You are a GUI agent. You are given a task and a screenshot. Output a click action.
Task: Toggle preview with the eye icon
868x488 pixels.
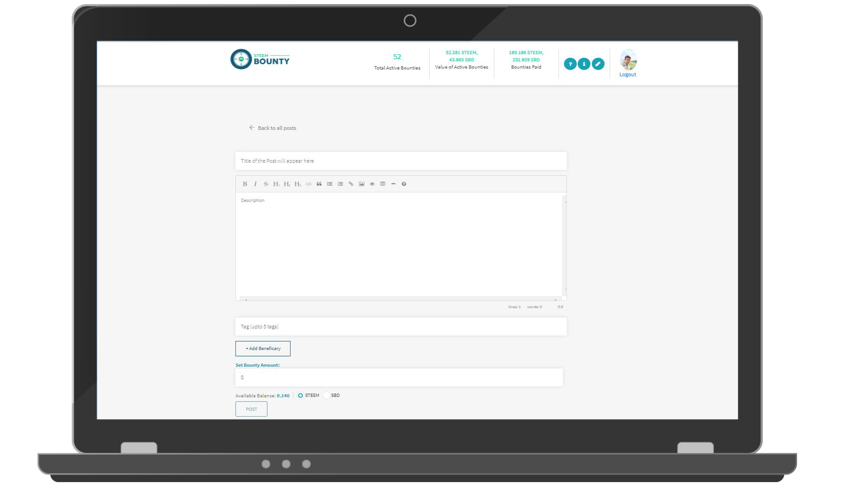tap(372, 184)
